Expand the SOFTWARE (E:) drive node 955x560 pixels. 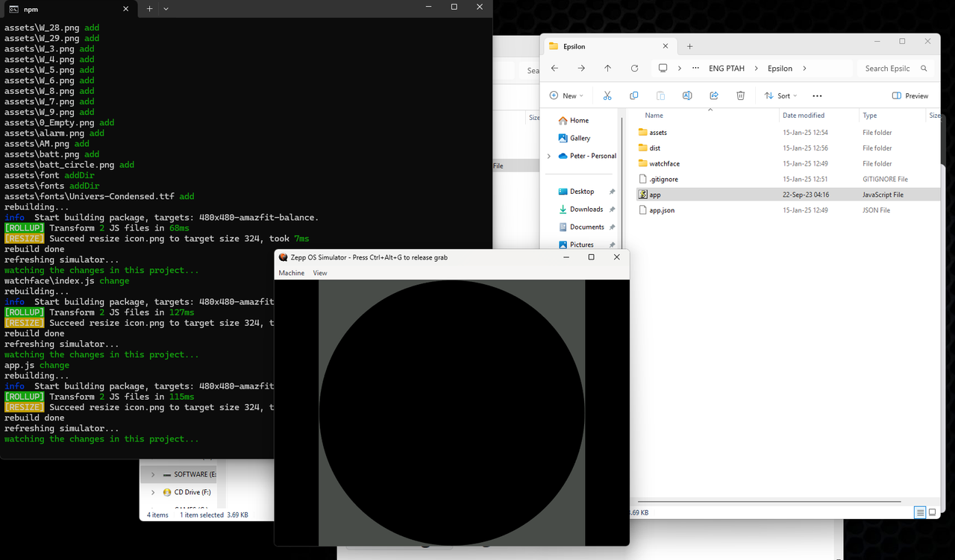tap(153, 474)
